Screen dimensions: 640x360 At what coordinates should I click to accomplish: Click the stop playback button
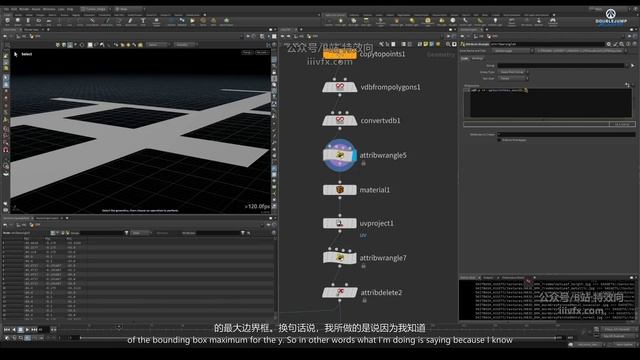(x=20, y=329)
